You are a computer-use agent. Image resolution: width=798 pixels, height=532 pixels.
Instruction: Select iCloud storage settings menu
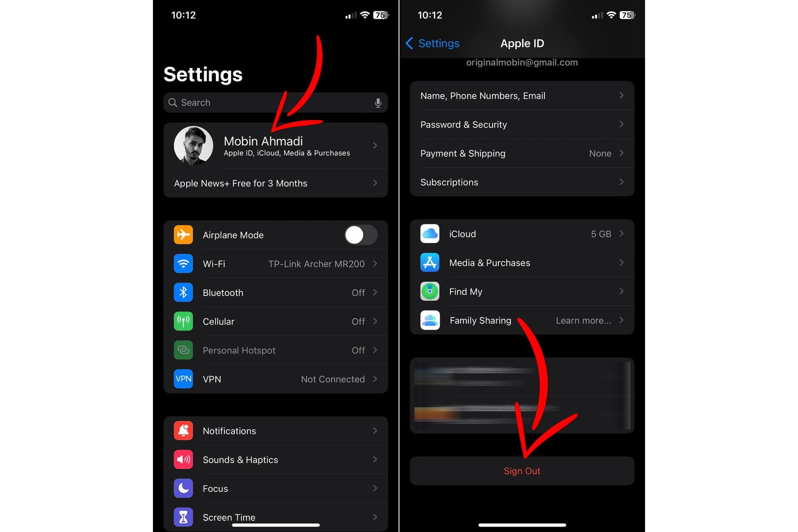coord(522,234)
